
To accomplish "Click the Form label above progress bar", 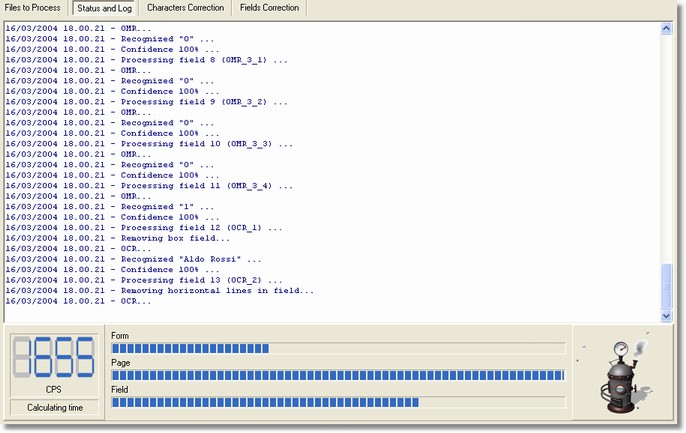I will click(x=120, y=336).
